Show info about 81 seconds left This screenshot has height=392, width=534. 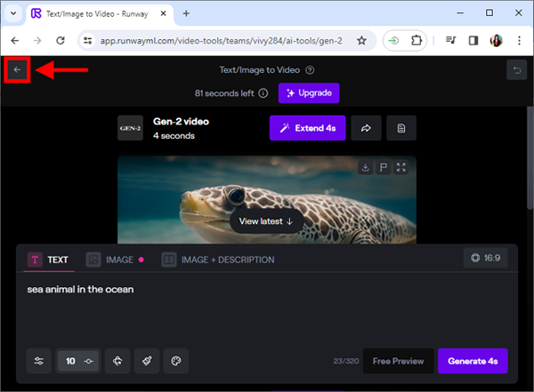click(263, 93)
